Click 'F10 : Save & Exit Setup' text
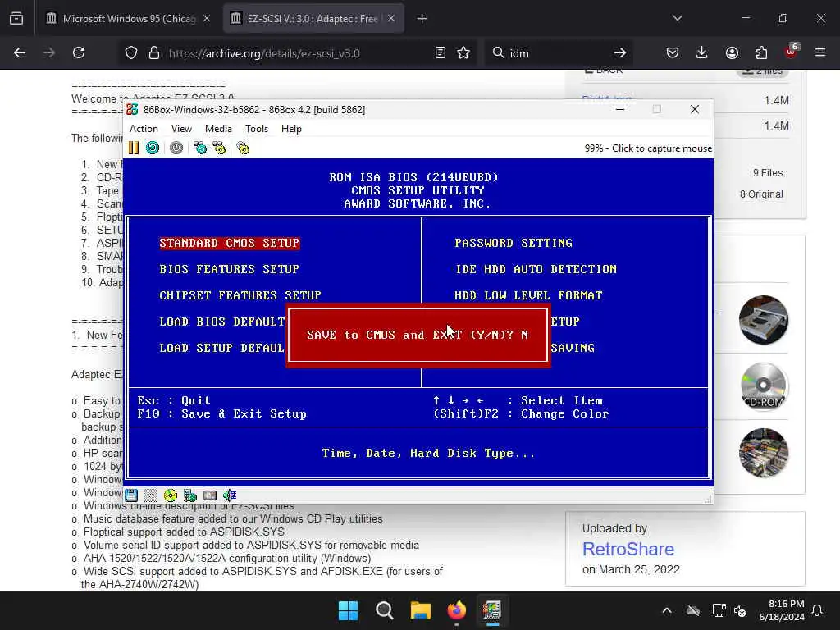Screen dimensions: 840x630 point(221,413)
